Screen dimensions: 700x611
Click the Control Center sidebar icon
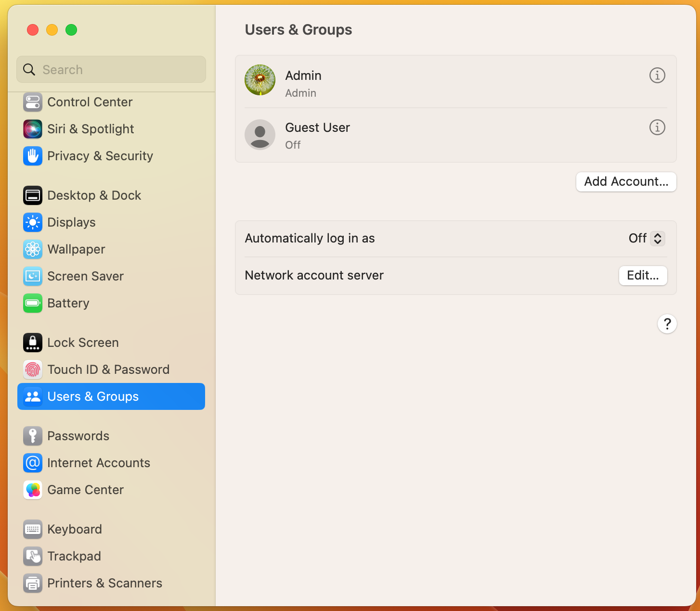(x=33, y=102)
